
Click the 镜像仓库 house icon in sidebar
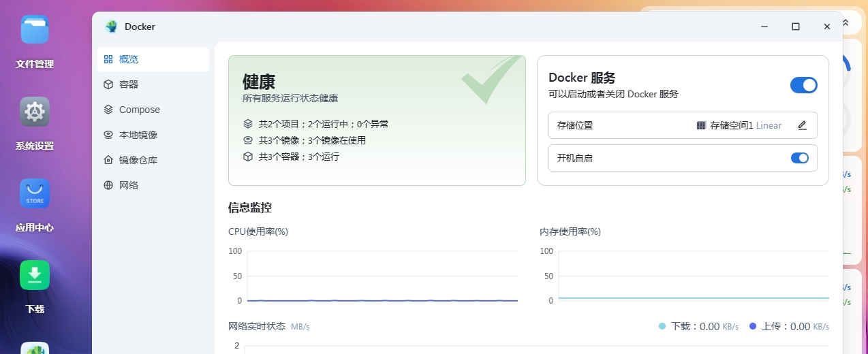pos(108,160)
